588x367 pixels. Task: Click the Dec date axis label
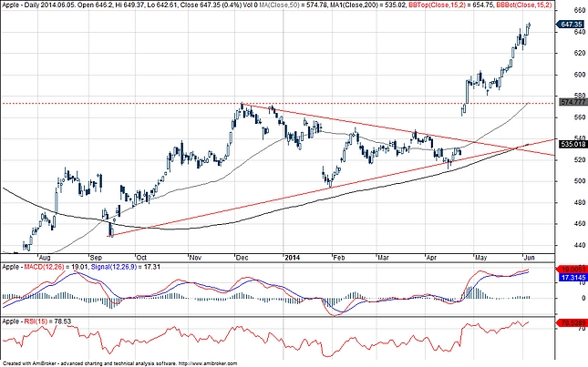pos(242,258)
